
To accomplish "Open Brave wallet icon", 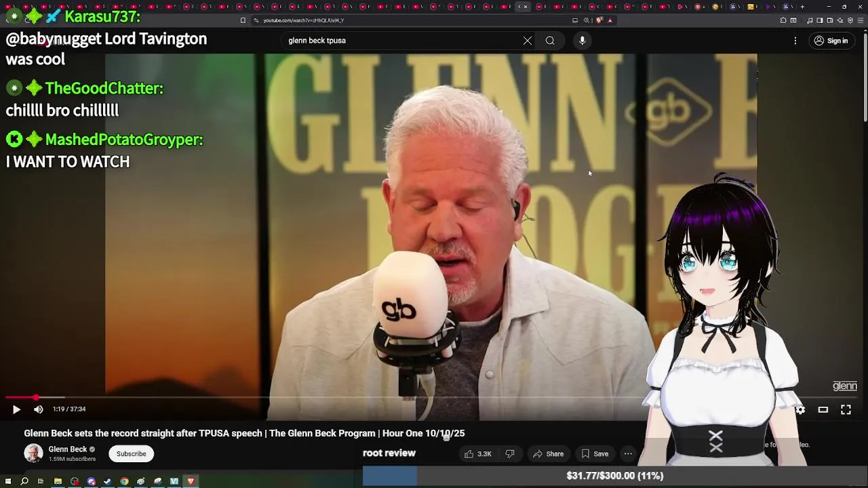I will (x=830, y=20).
